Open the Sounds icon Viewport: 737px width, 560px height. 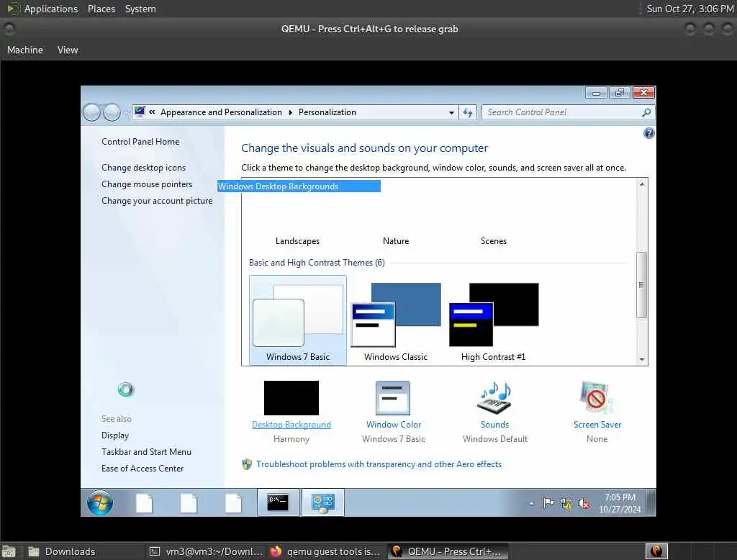pos(494,398)
